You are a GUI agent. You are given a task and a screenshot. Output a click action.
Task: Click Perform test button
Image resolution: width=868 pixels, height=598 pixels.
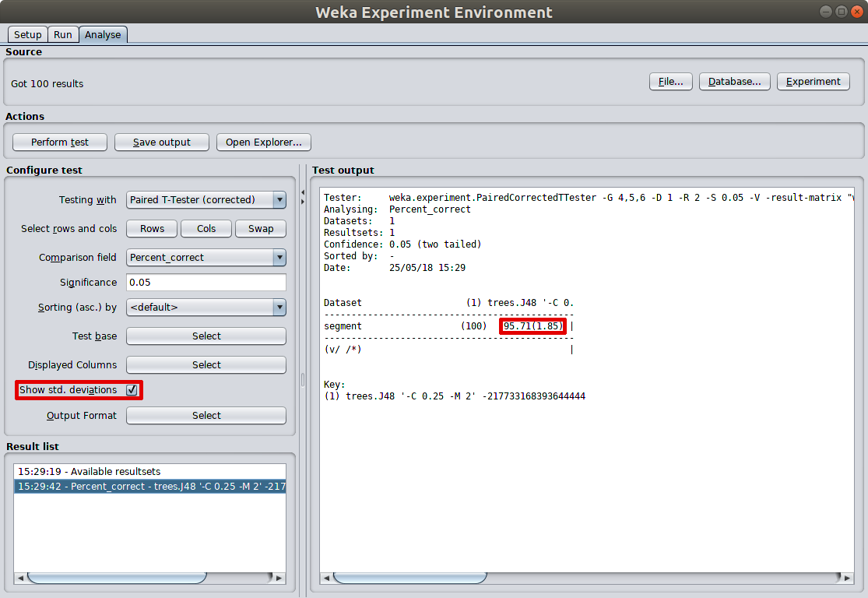(60, 142)
